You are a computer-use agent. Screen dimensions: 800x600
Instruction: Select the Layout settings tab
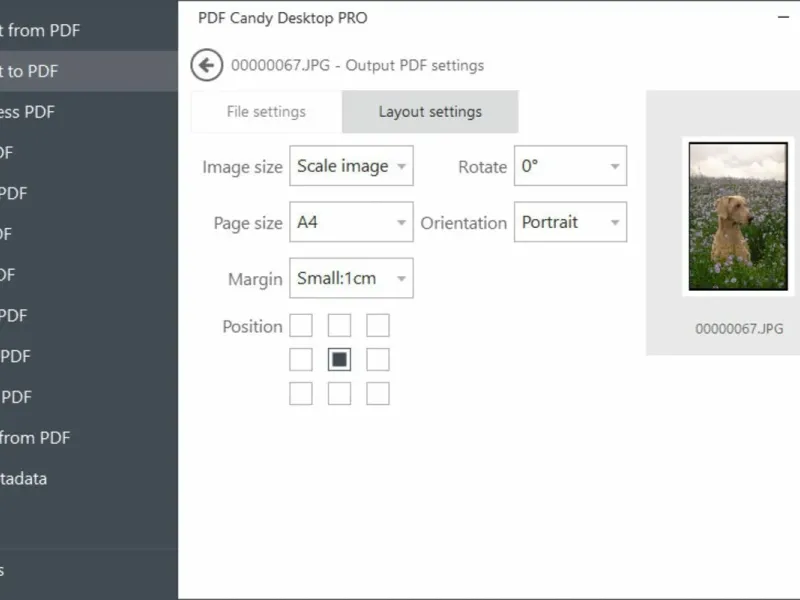[430, 112]
